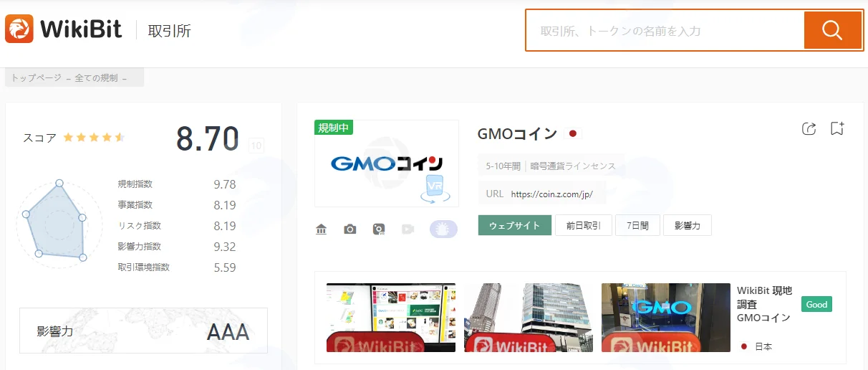Click the bank building regulation icon
Viewport: 868px width, 370px height.
pos(321,229)
